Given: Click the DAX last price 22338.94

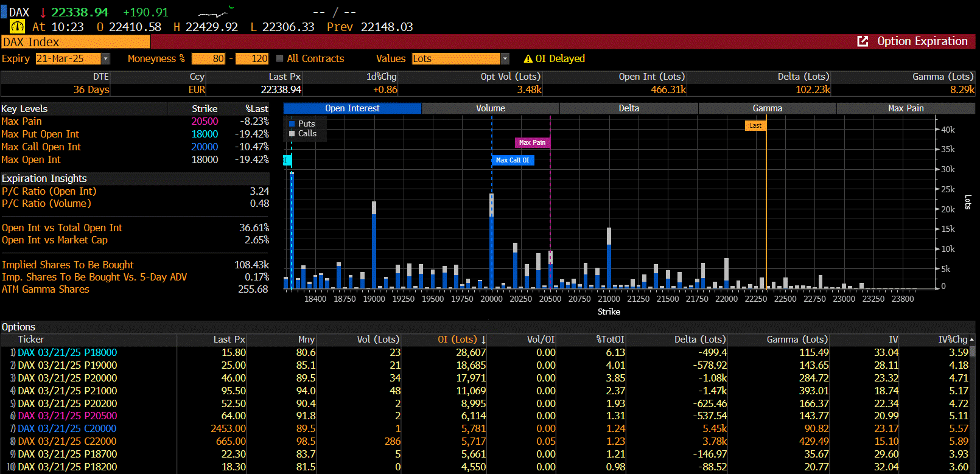Looking at the screenshot, I should (x=80, y=12).
